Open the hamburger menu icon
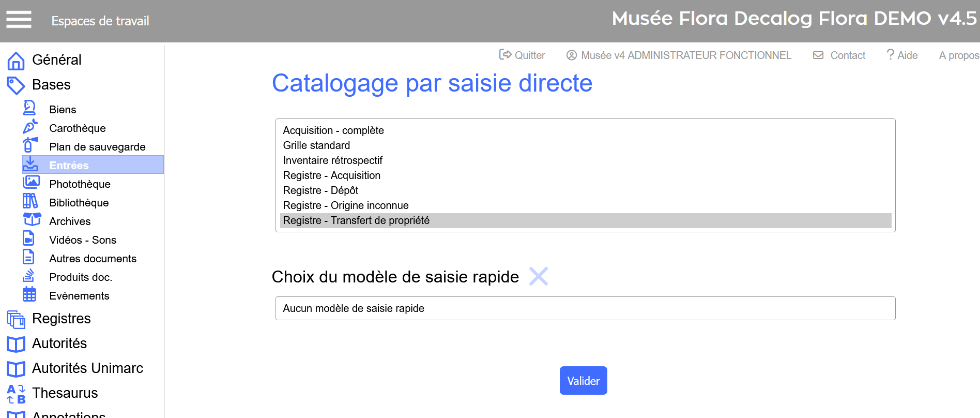The height and width of the screenshot is (418, 980). [x=19, y=20]
